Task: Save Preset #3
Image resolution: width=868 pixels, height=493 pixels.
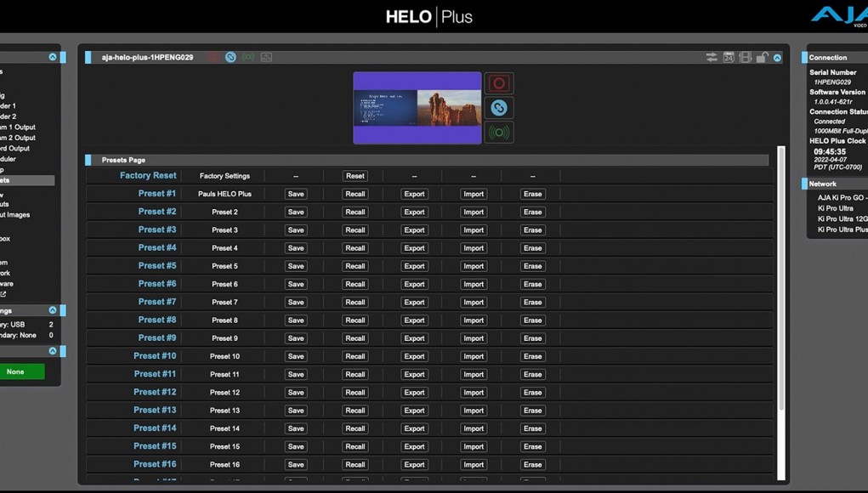Action: pyautogui.click(x=296, y=230)
